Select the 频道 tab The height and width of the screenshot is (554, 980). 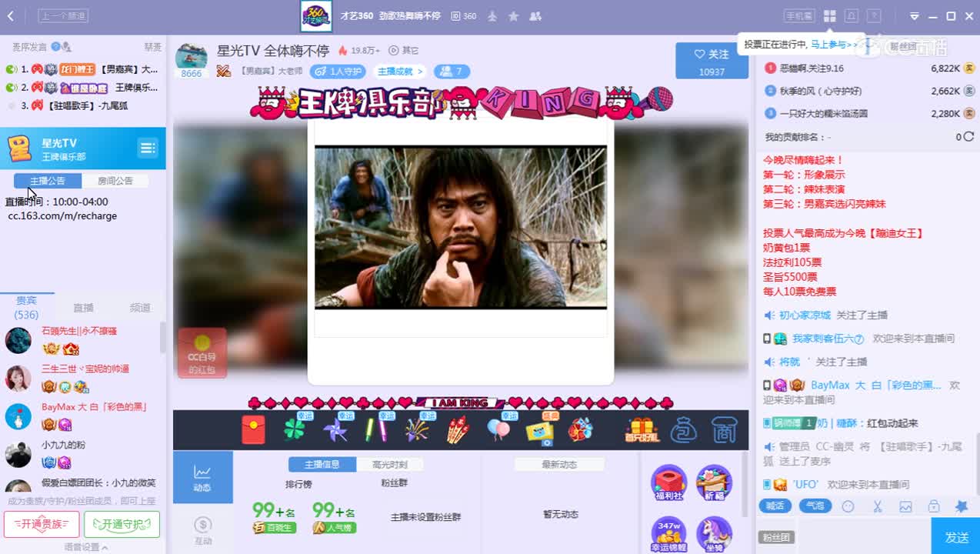140,308
